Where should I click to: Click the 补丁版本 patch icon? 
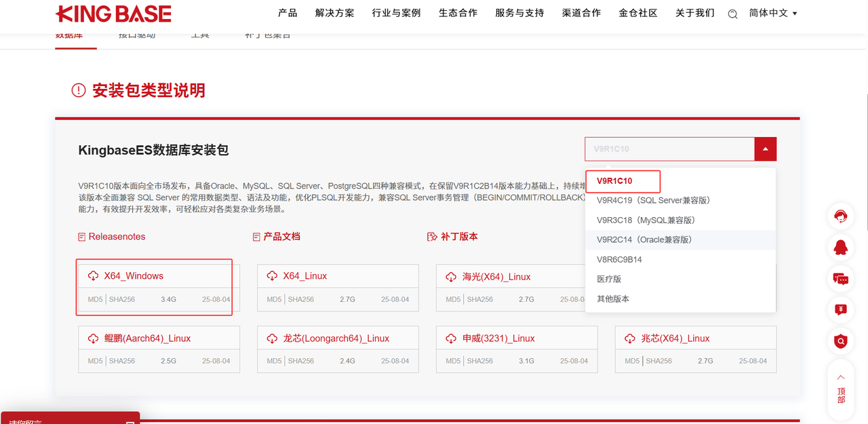tap(432, 237)
